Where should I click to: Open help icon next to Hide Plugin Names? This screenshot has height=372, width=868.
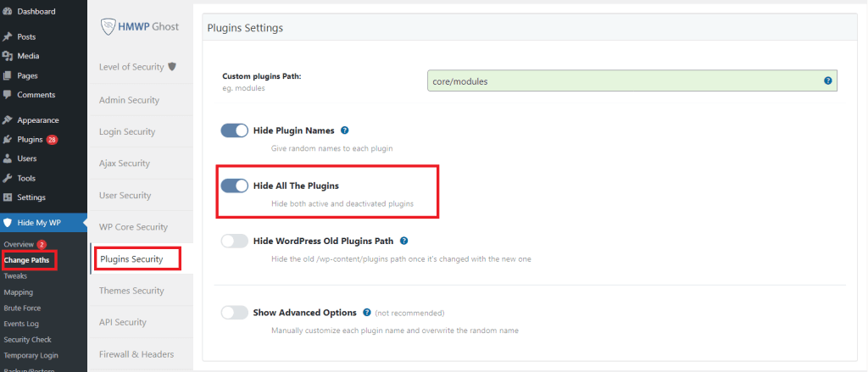(x=344, y=130)
